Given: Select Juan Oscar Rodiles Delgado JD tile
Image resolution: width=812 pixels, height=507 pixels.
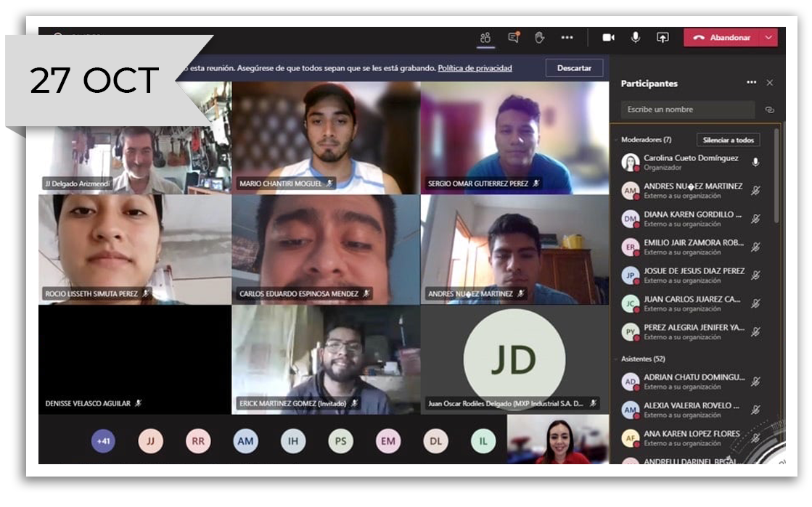Looking at the screenshot, I should (514, 360).
